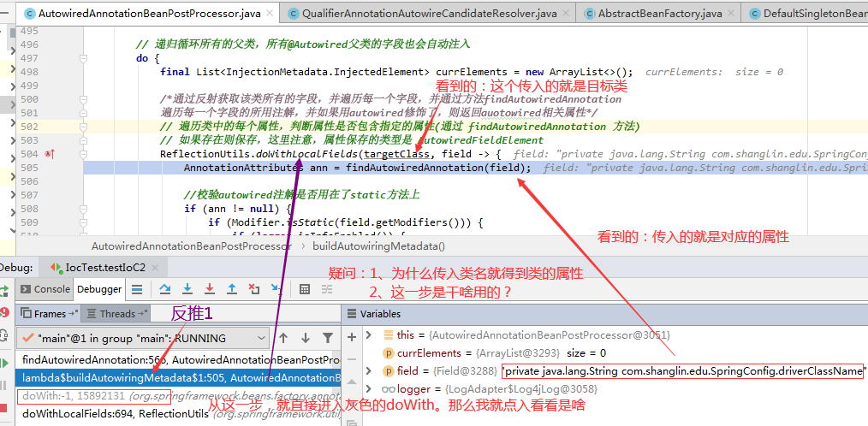Fold the if block at line 508
The height and width of the screenshot is (426, 868).
click(84, 209)
